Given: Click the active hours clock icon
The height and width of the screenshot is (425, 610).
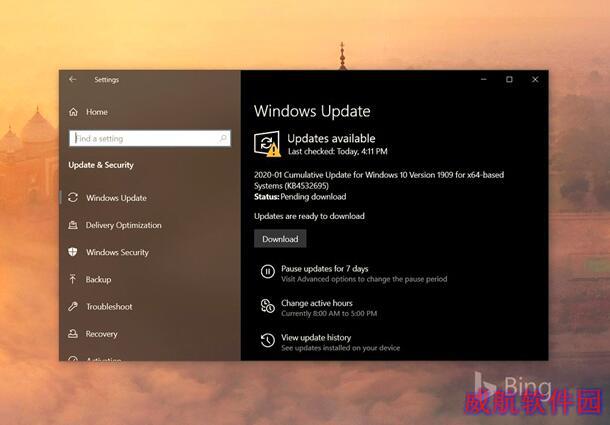Looking at the screenshot, I should (x=268, y=306).
